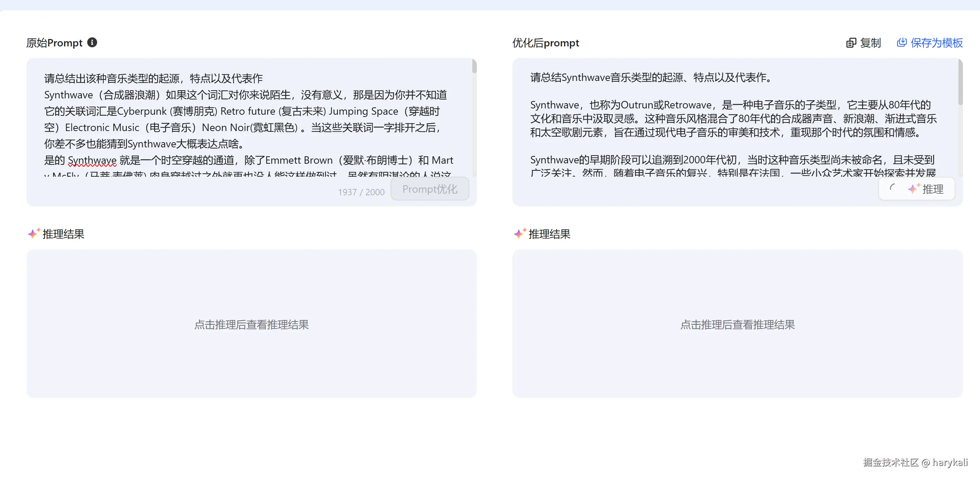Click the 保存为模板 link text
Screen dimensions: 980x480
[x=936, y=43]
